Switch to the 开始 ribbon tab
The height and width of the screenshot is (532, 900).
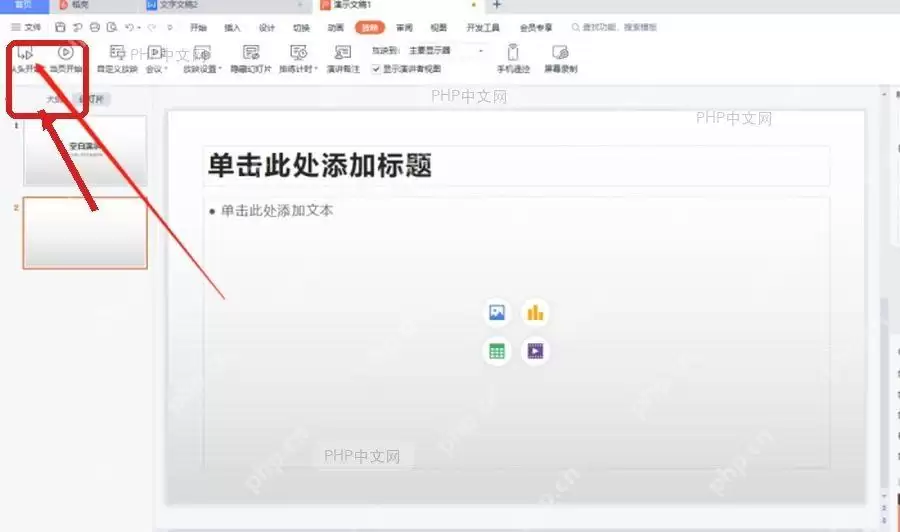tap(199, 28)
